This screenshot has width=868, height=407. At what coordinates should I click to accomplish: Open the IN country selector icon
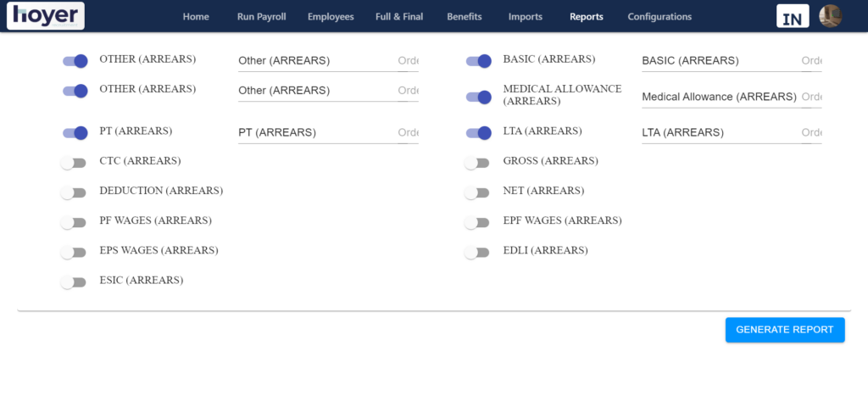pyautogui.click(x=793, y=16)
